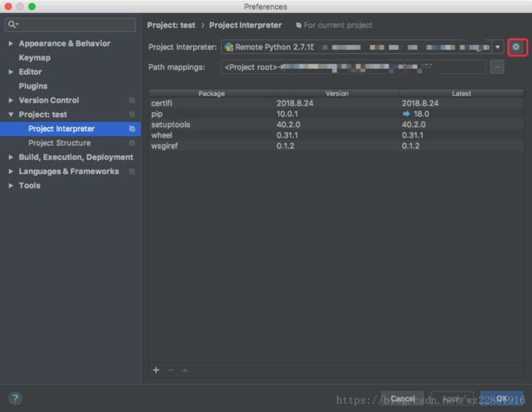
Task: Open the Project Interpreter dropdown list
Action: click(498, 48)
